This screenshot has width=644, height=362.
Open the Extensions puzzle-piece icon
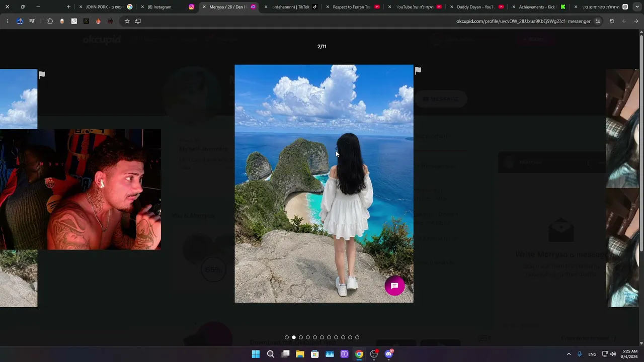click(x=50, y=21)
